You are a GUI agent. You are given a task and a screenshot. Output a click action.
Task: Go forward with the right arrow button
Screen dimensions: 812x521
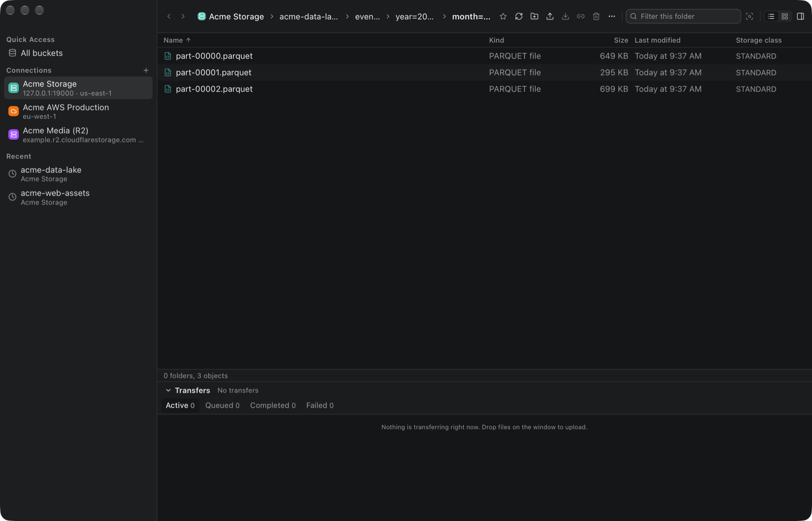click(183, 16)
